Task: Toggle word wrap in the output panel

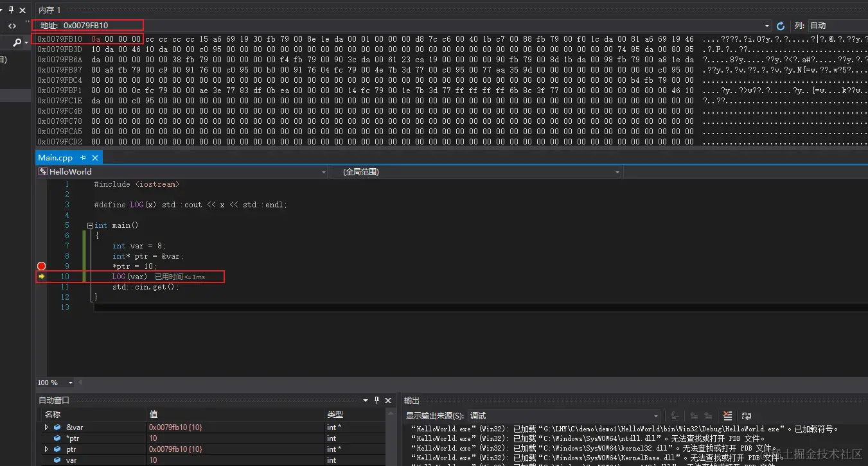Action: pos(746,416)
